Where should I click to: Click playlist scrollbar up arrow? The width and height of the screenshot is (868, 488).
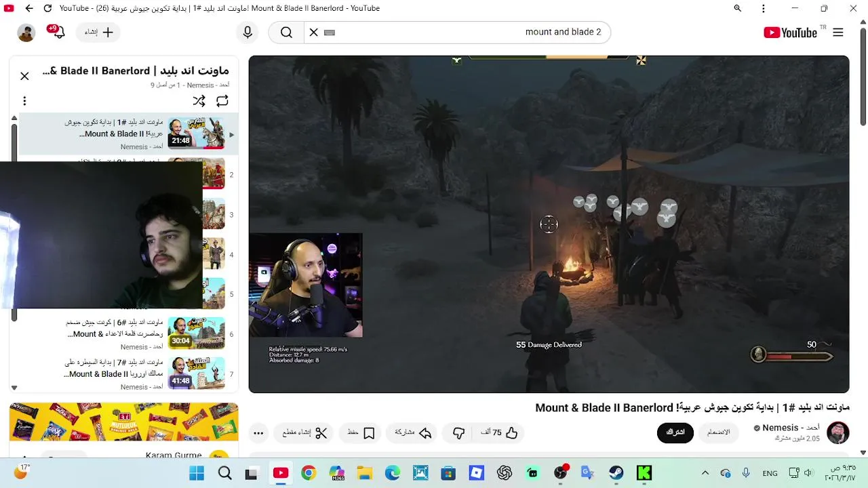click(14, 118)
